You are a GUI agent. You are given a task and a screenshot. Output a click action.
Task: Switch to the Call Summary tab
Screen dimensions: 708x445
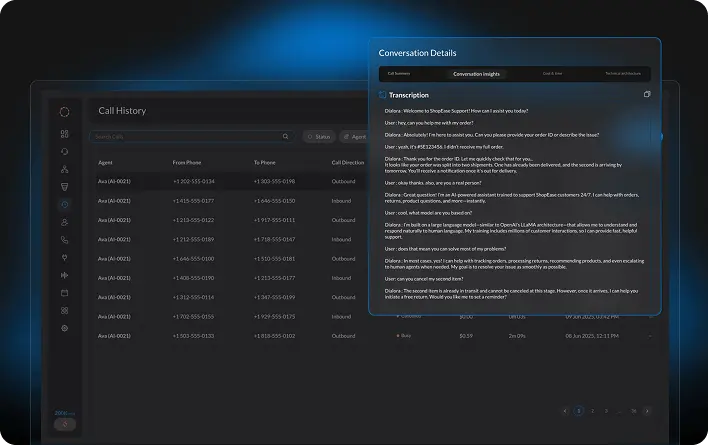tap(399, 74)
